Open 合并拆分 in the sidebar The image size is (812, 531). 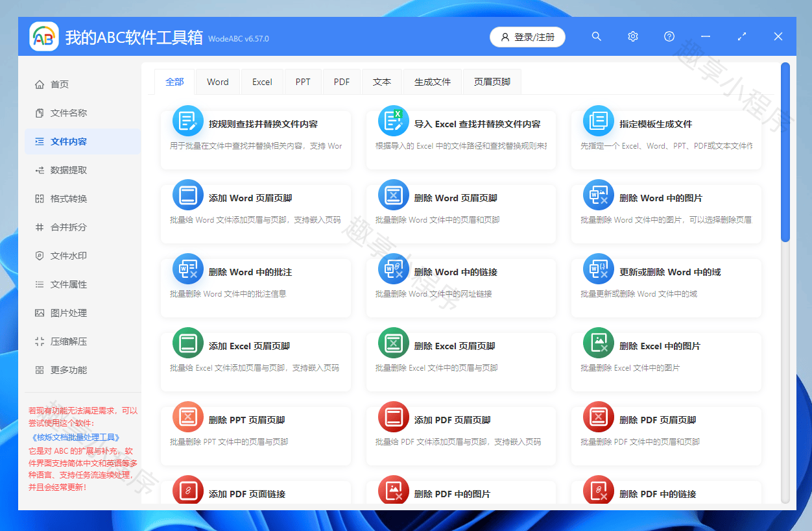pyautogui.click(x=82, y=227)
